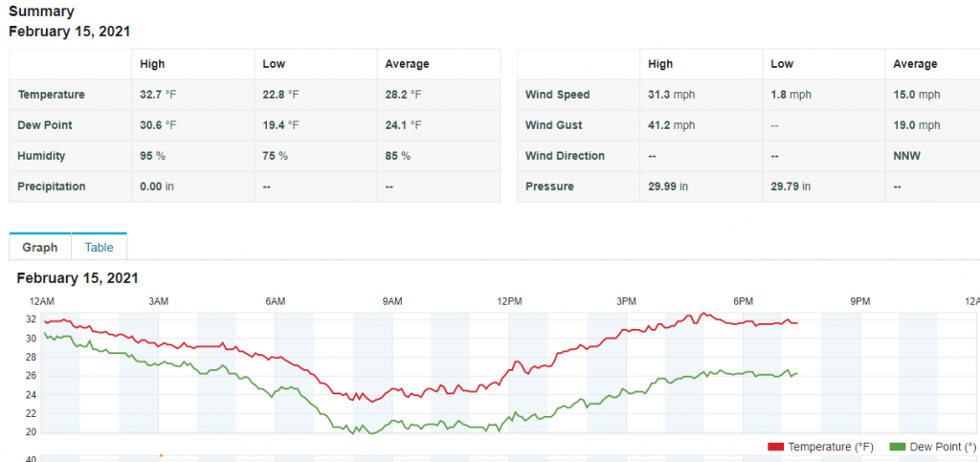
Task: Click the red Temperature legend swatch
Action: (775, 447)
